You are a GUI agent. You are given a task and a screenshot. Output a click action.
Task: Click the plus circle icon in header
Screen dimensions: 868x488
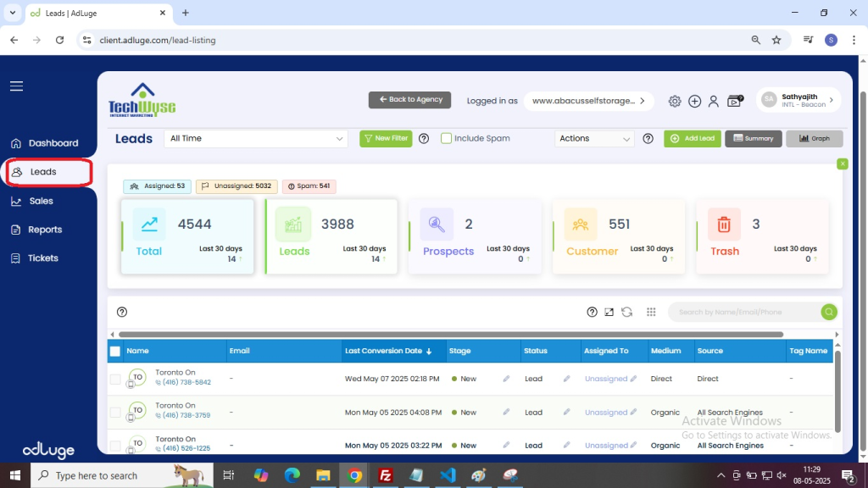coord(694,101)
